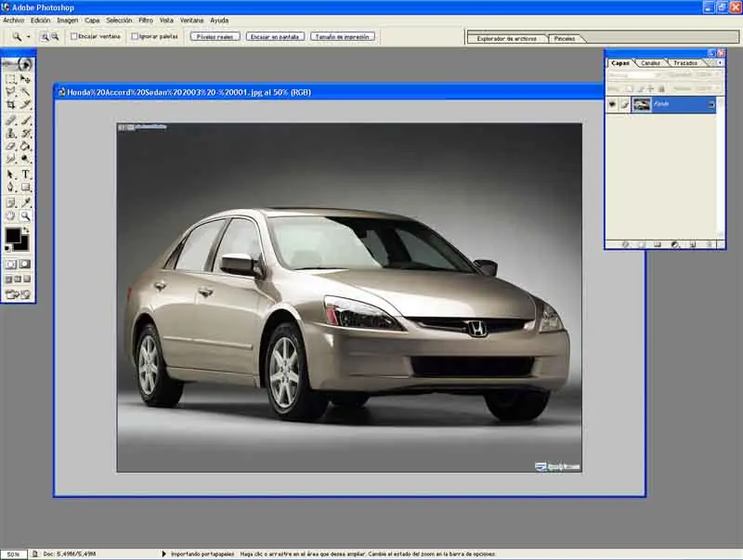Open the Zoom tool preset picker dropdown
The height and width of the screenshot is (560, 743).
pos(29,36)
